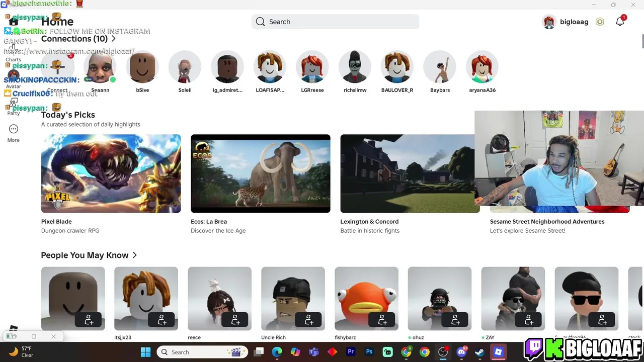644x362 pixels.
Task: Open the notifications bell
Action: click(620, 21)
